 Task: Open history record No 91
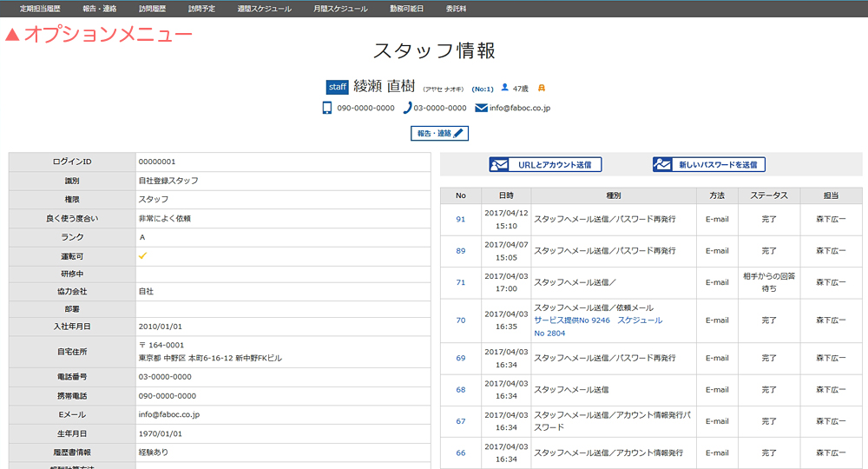[x=461, y=219]
